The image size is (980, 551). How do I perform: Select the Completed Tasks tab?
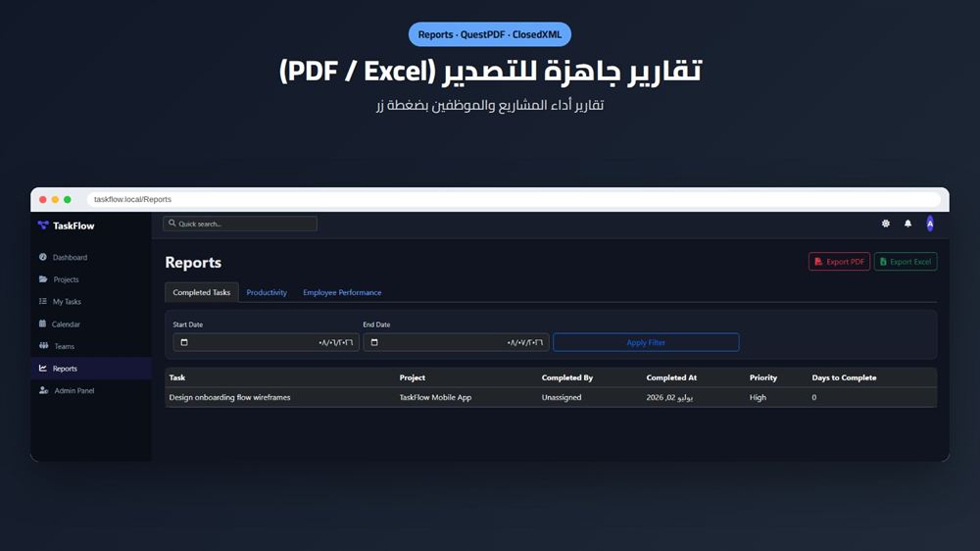click(201, 292)
